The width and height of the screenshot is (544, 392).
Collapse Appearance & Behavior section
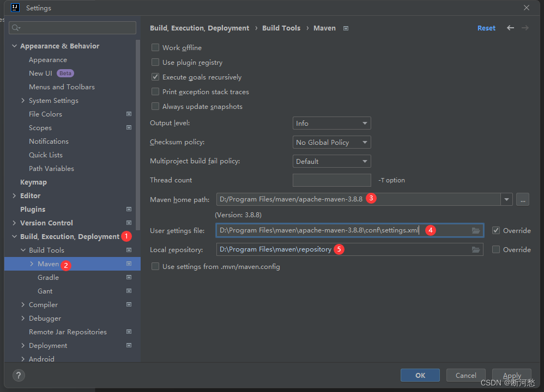(14, 46)
